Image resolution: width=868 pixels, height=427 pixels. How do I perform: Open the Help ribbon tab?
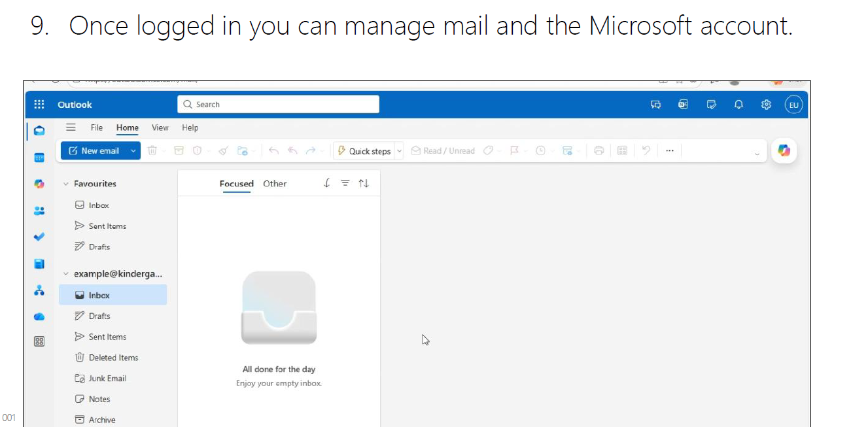tap(190, 128)
